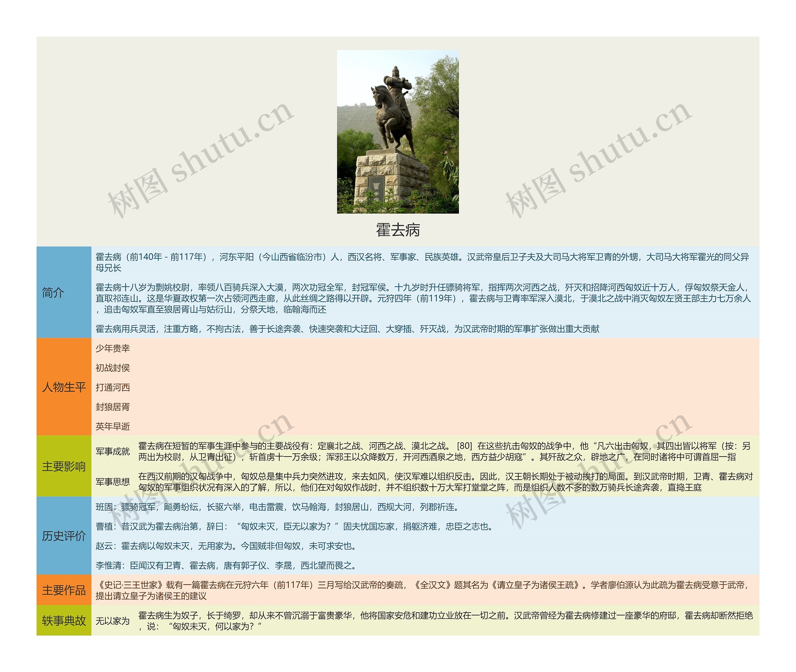Select the 霍去病 title text

point(398,230)
